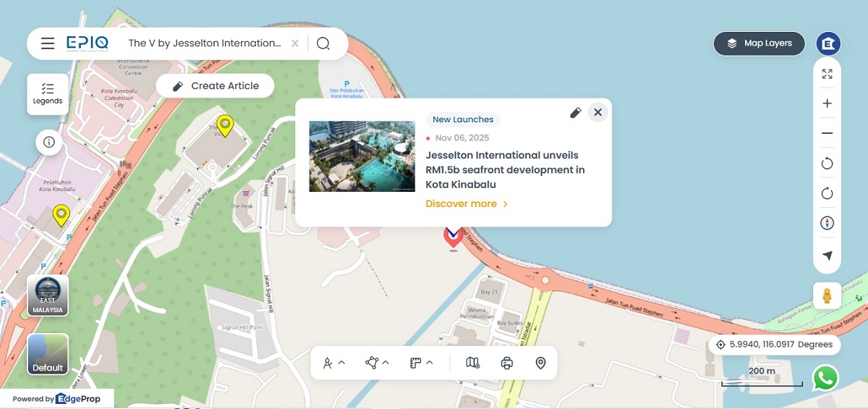
Task: Open the Map Layers panel
Action: [x=759, y=43]
